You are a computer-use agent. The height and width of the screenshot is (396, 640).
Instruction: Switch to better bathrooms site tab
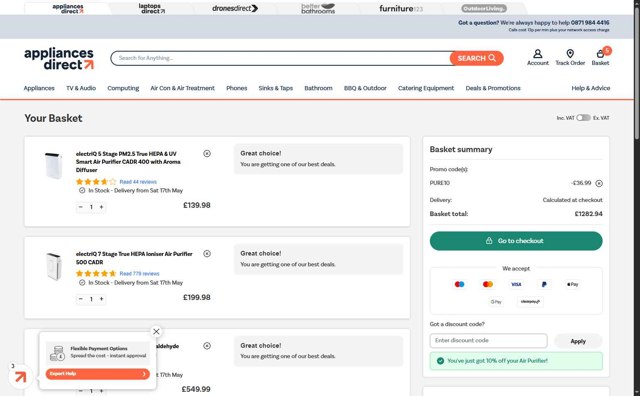pos(318,8)
